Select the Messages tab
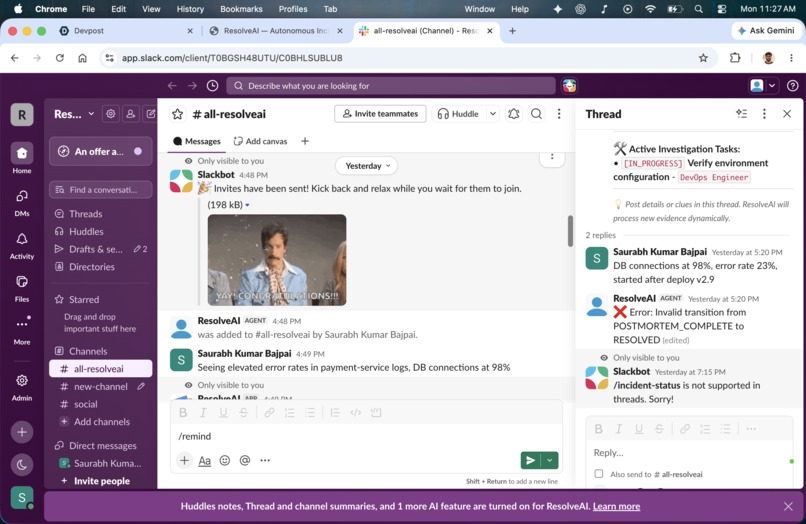 (x=197, y=141)
